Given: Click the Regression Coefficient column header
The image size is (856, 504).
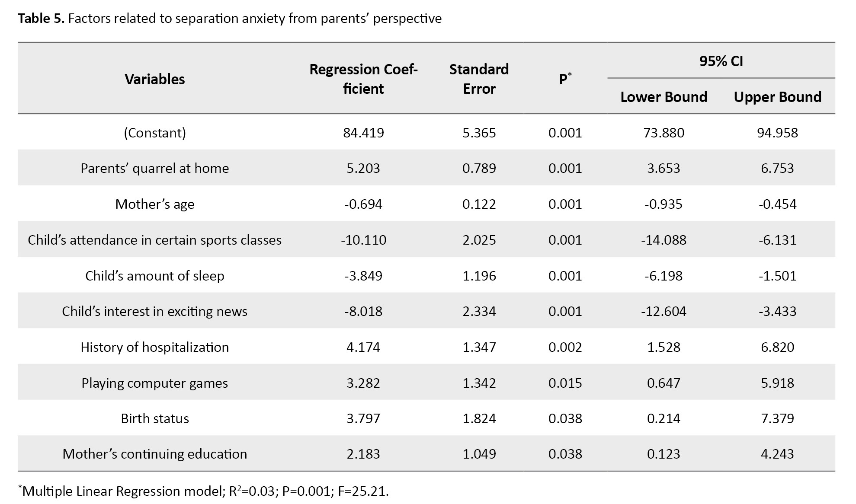Looking at the screenshot, I should click(x=363, y=79).
